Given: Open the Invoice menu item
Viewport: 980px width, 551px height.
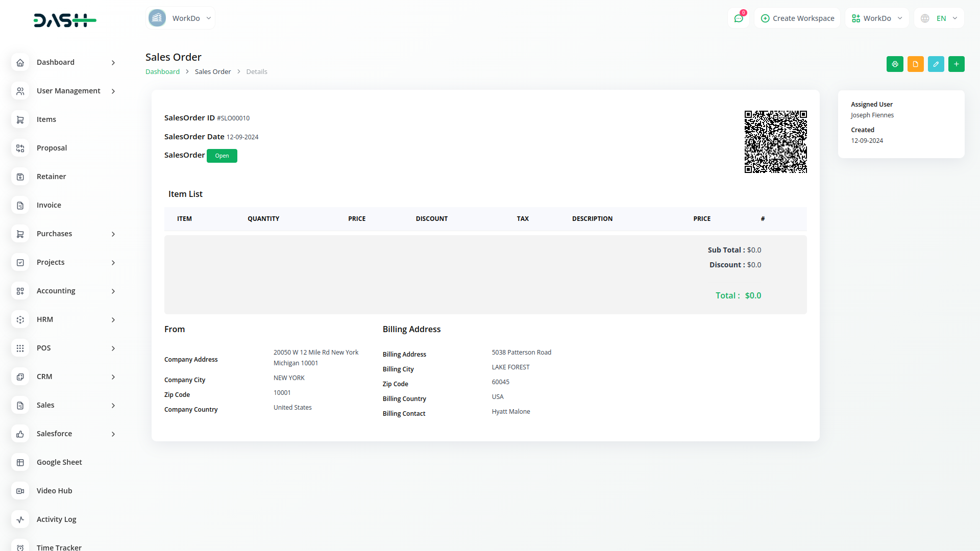Looking at the screenshot, I should (49, 205).
